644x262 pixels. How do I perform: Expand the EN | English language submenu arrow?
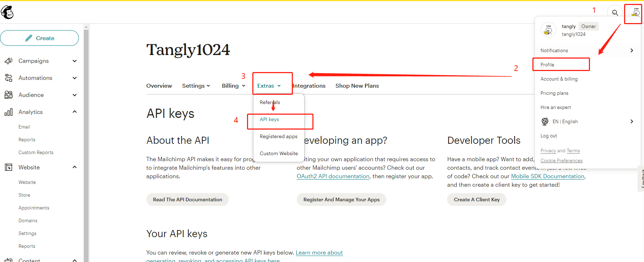point(632,121)
